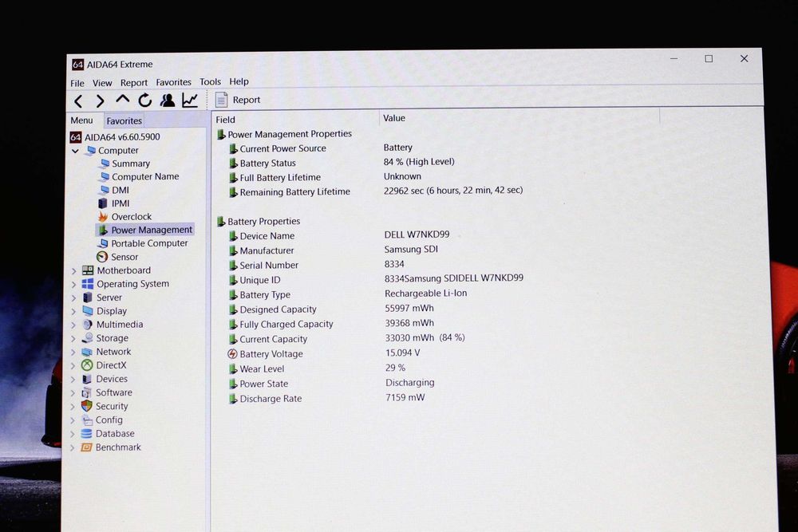The height and width of the screenshot is (532, 798).
Task: Open the graph chart toolbar icon
Action: point(190,100)
